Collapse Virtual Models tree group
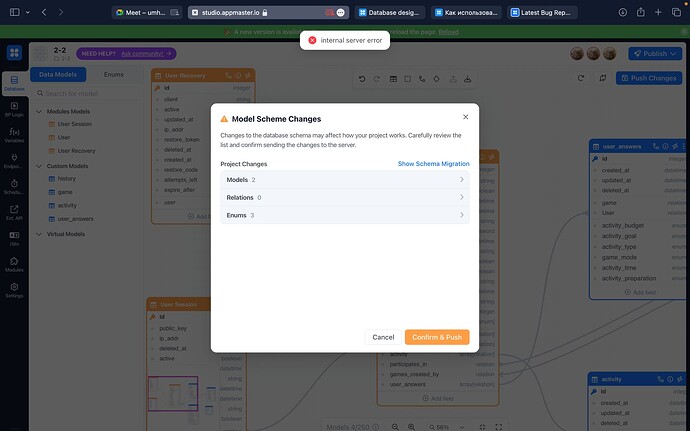690x431 pixels. [x=39, y=234]
